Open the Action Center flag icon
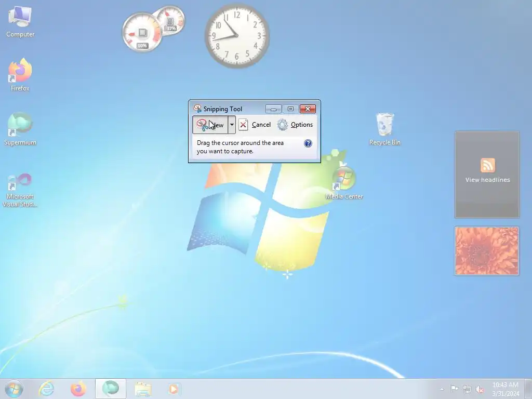Image resolution: width=532 pixels, height=399 pixels. tap(454, 389)
